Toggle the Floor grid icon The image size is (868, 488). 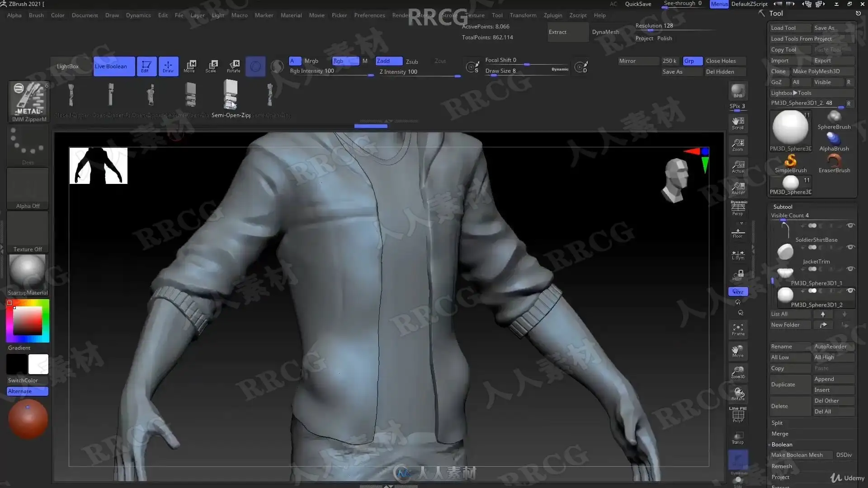pyautogui.click(x=738, y=233)
